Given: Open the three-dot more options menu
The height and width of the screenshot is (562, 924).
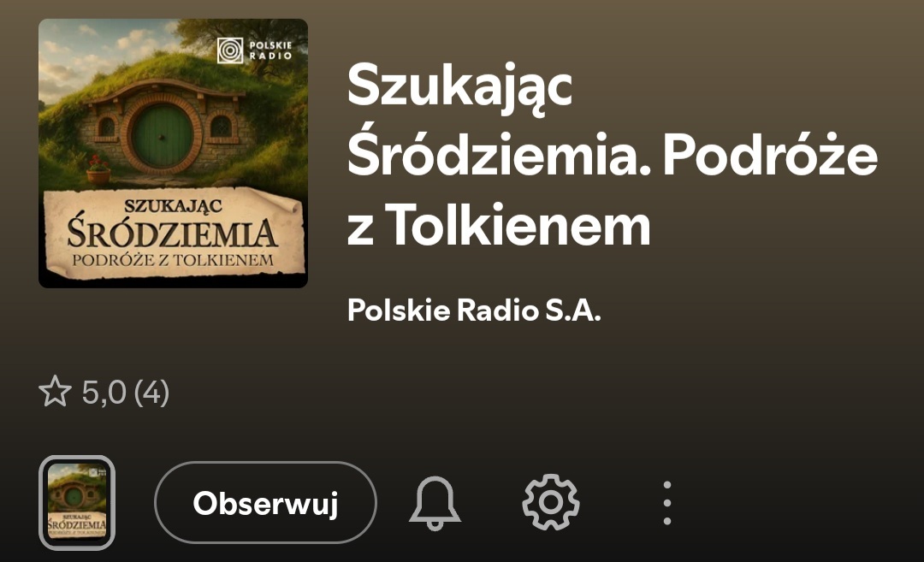Looking at the screenshot, I should (667, 503).
